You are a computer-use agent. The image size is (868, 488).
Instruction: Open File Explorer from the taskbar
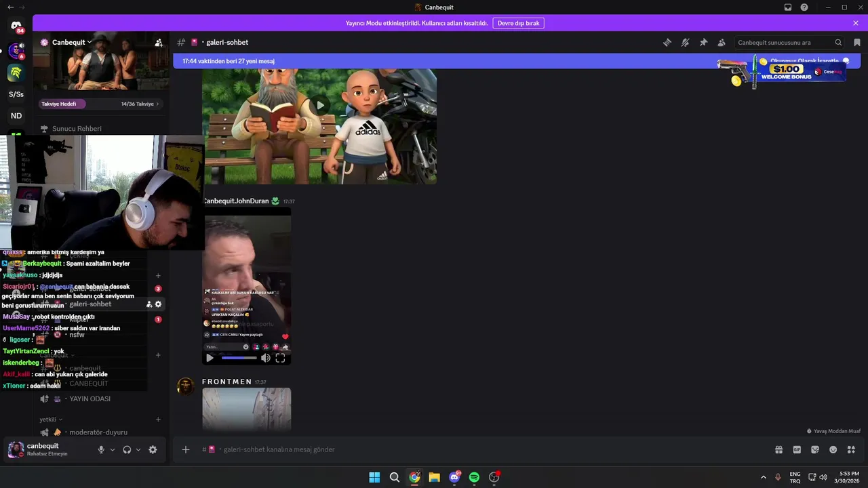(434, 477)
